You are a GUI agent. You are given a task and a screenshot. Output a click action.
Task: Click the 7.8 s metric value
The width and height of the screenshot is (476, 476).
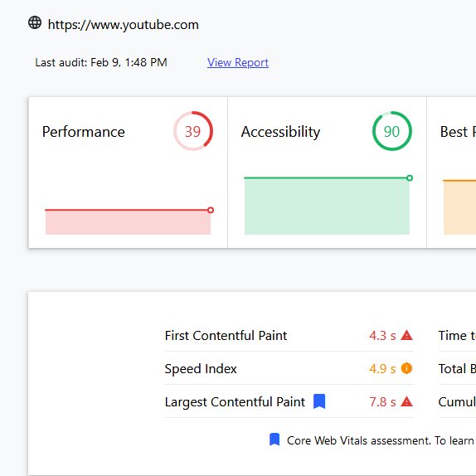pos(382,402)
